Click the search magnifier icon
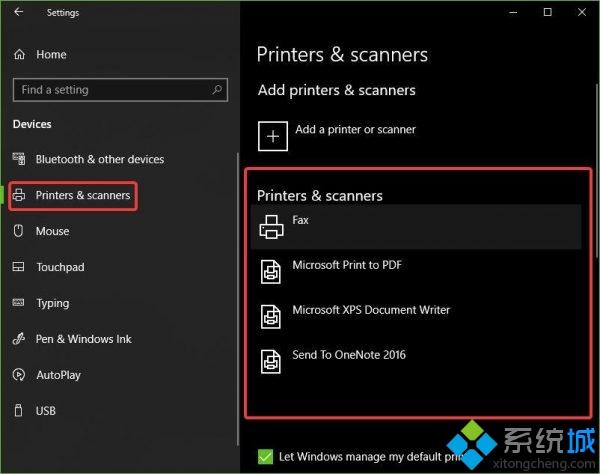The image size is (600, 474). pyautogui.click(x=217, y=90)
